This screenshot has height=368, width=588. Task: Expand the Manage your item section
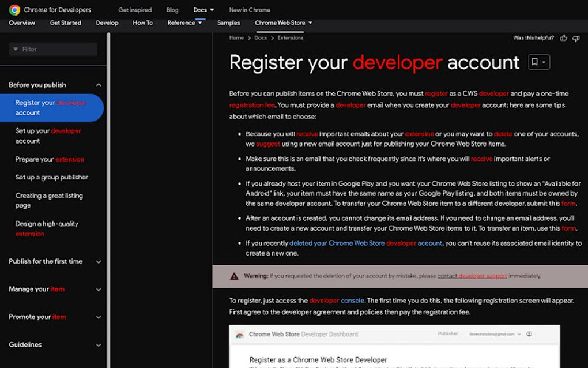click(x=99, y=290)
